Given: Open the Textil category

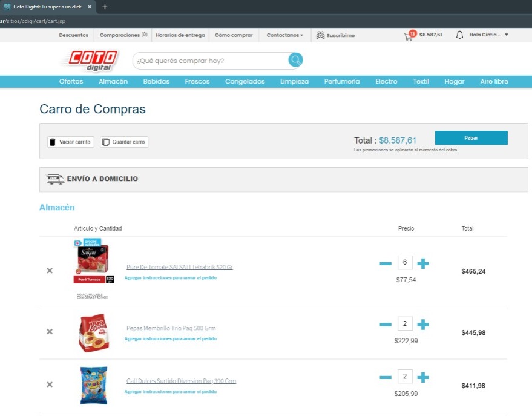Looking at the screenshot, I should 421,81.
